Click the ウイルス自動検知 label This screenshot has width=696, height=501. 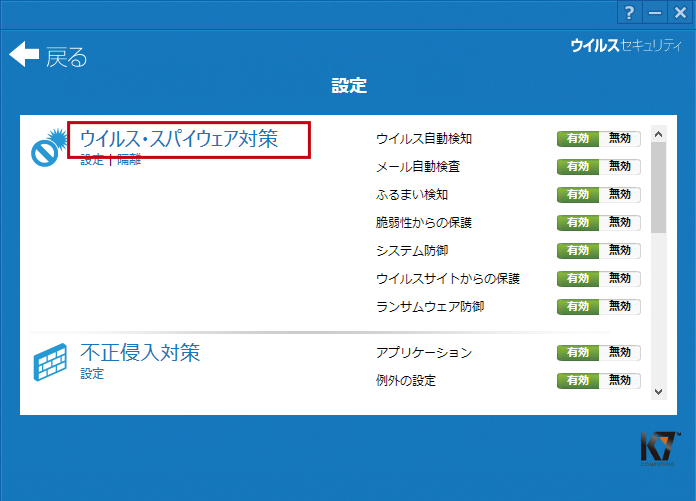[x=424, y=139]
